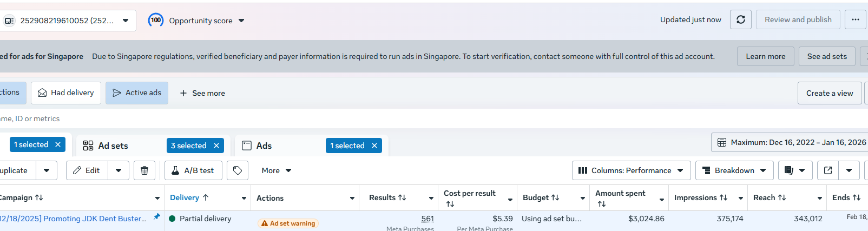Click the trash delete icon
868x231 pixels.
[144, 170]
